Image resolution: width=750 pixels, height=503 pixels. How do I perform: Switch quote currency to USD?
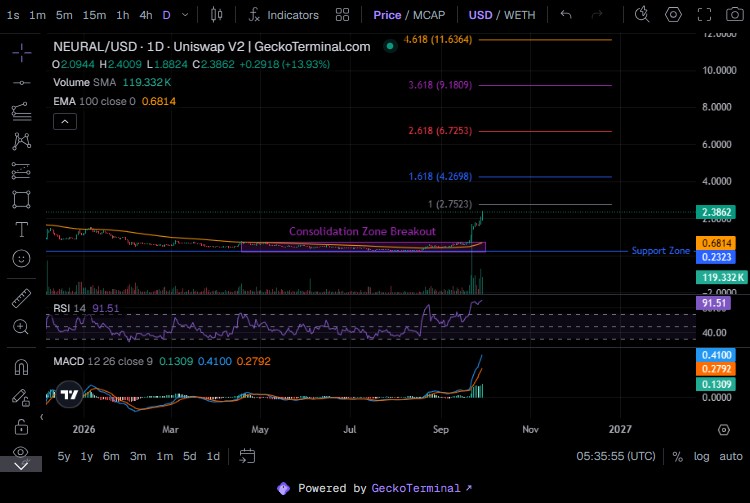point(480,15)
